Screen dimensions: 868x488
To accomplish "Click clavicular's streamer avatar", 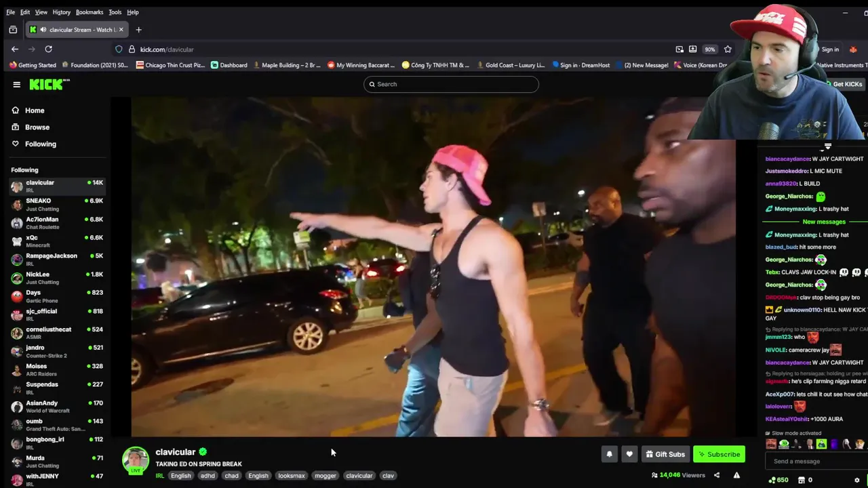I will coord(136,460).
